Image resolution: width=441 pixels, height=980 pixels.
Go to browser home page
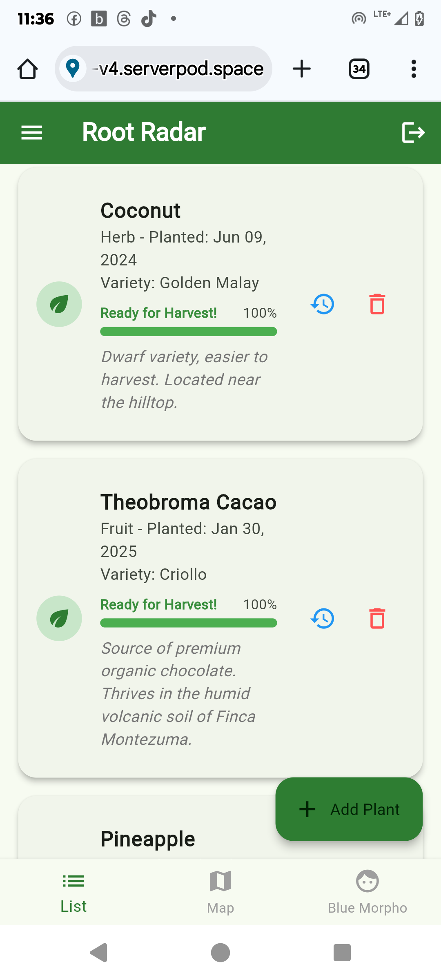tap(28, 69)
